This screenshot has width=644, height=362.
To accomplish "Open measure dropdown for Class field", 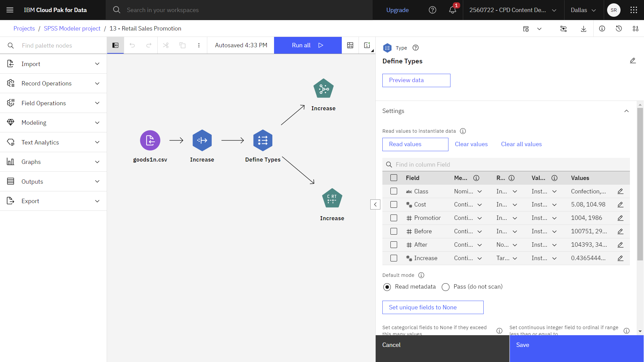I will pyautogui.click(x=468, y=191).
